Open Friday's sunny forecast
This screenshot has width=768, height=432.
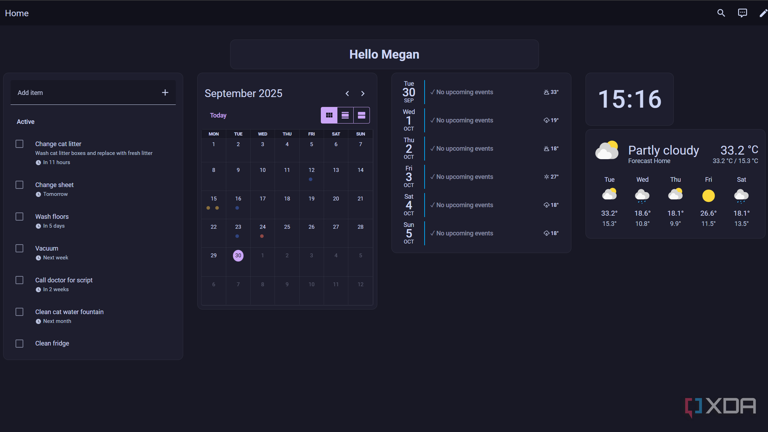(x=708, y=195)
